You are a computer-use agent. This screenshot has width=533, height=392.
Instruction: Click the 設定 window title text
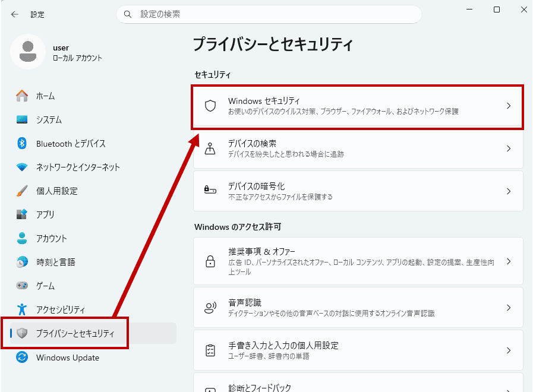click(37, 15)
